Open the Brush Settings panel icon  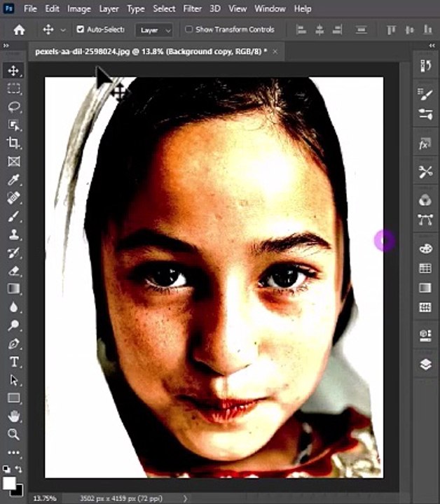(x=425, y=94)
